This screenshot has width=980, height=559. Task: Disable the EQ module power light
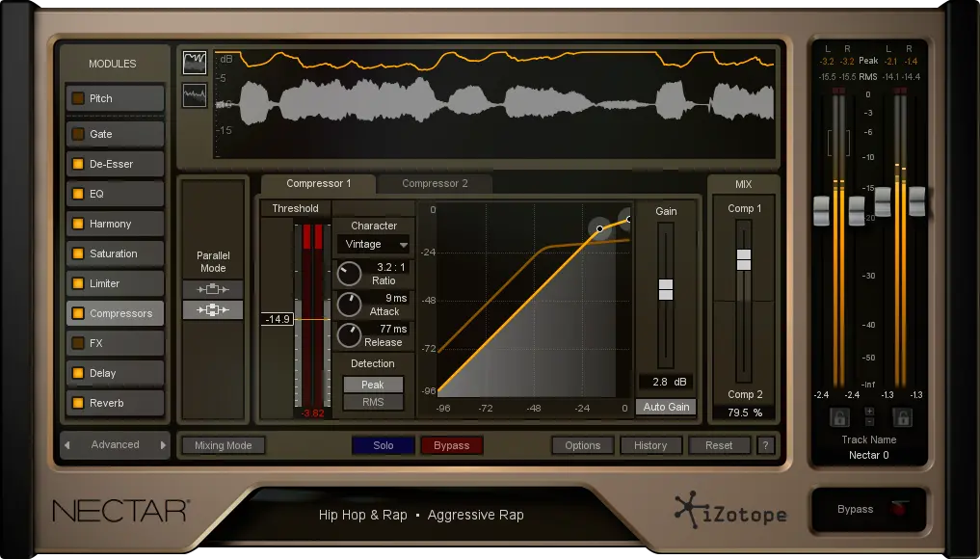(78, 194)
